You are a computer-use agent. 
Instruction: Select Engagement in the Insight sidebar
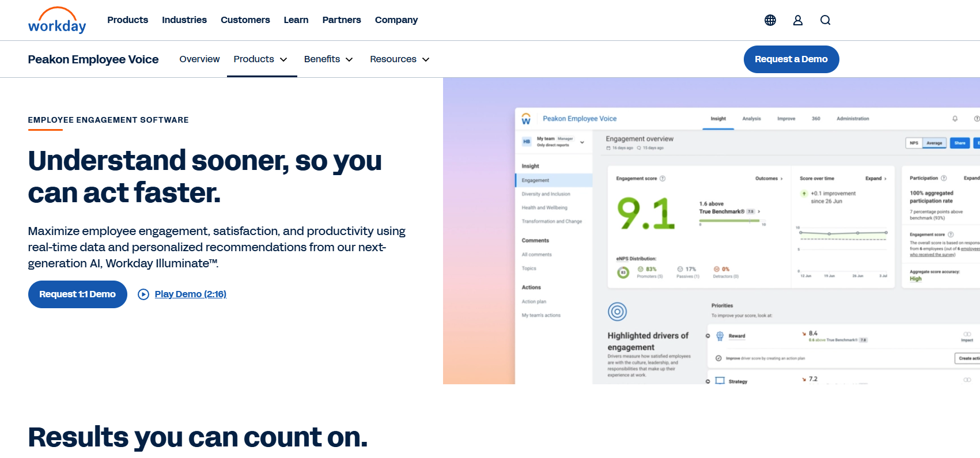pyautogui.click(x=554, y=180)
